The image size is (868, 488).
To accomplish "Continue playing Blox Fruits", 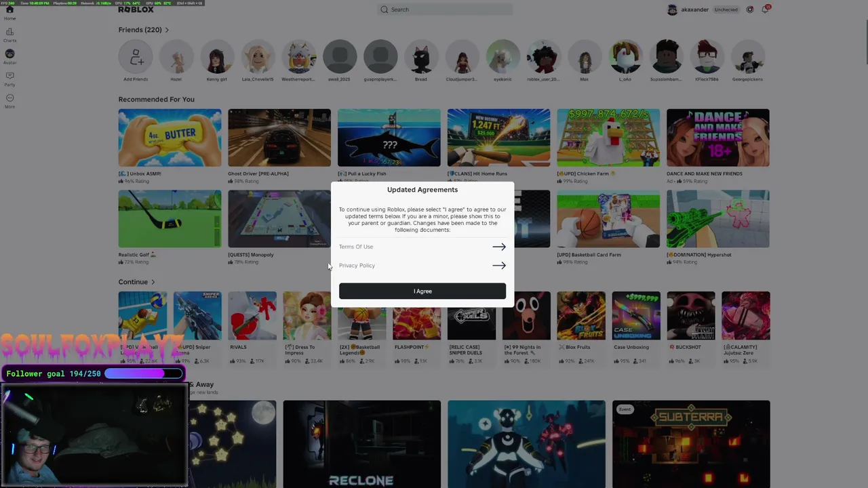I will [x=581, y=316].
